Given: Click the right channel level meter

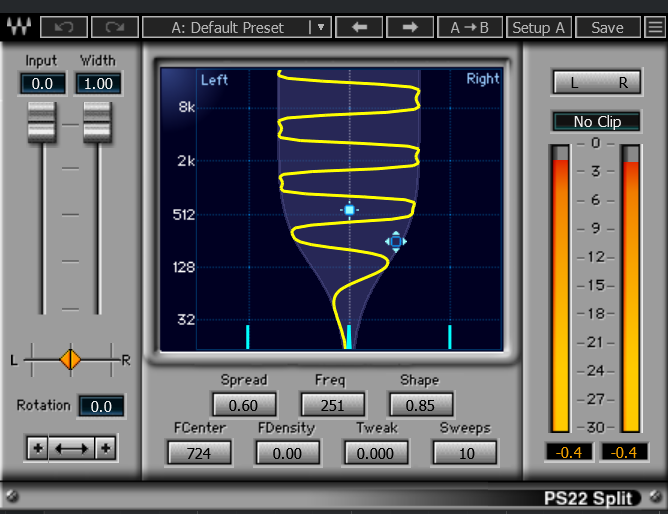Looking at the screenshot, I should (x=631, y=289).
